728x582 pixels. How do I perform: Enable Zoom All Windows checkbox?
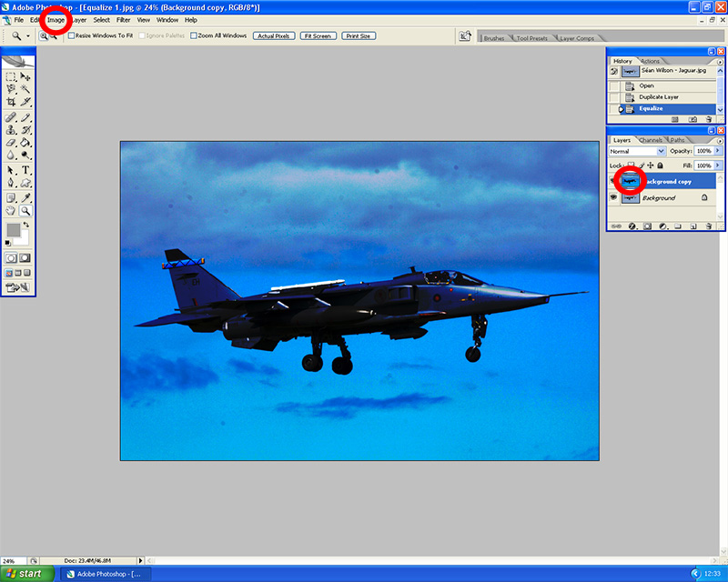(194, 35)
